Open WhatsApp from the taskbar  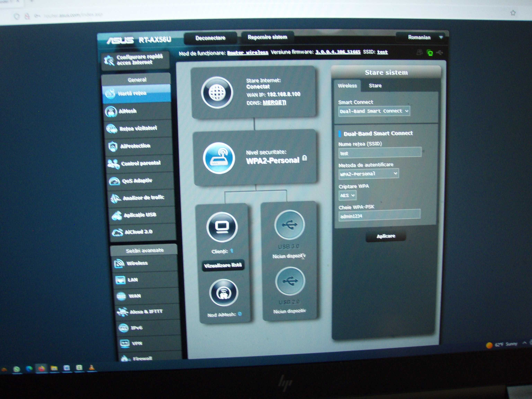click(17, 369)
